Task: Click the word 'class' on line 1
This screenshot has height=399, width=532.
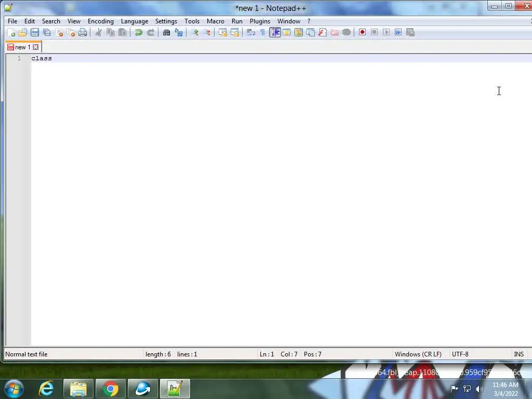Action: pos(42,58)
